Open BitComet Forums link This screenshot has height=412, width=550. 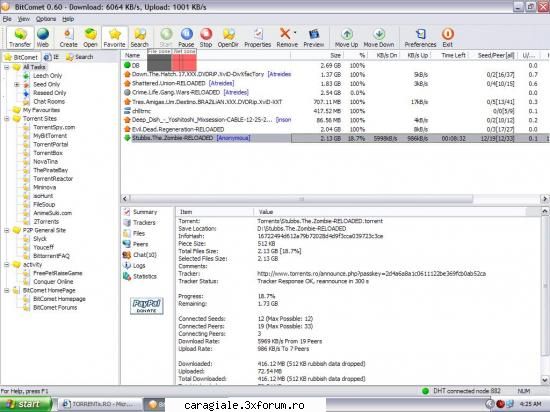click(55, 308)
